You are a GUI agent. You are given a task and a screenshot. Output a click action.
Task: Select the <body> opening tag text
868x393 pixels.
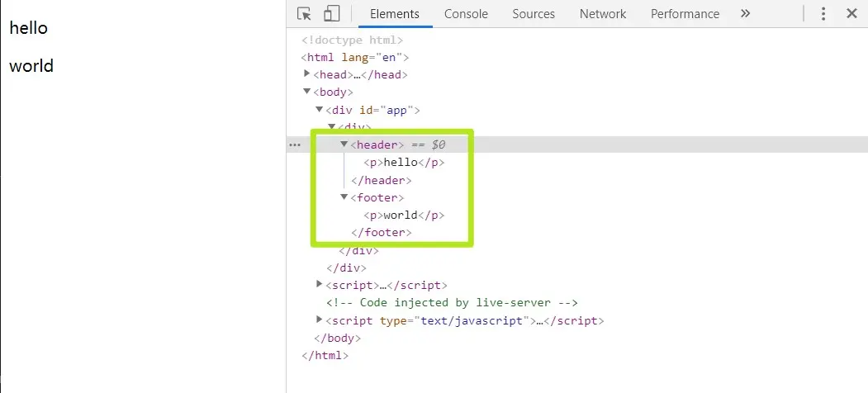coord(334,92)
